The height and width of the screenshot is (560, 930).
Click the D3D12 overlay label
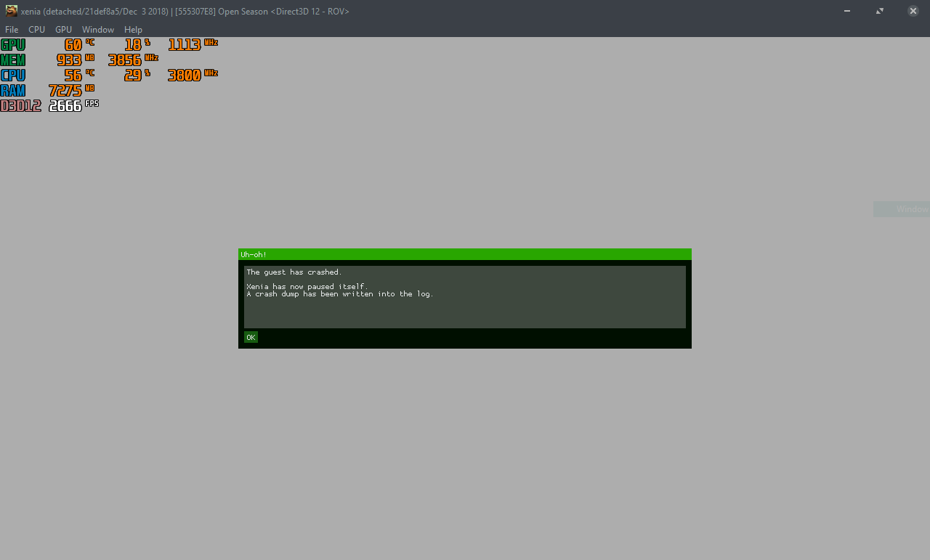click(x=20, y=105)
